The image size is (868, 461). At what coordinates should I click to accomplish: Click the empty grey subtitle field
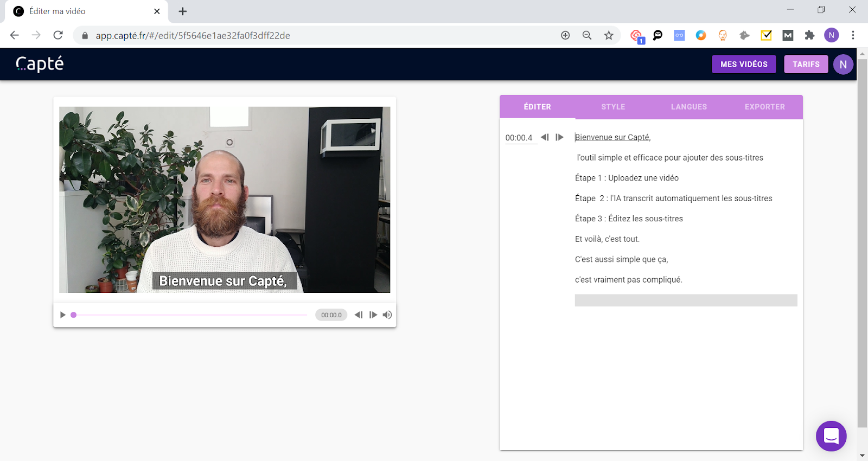[x=686, y=300]
